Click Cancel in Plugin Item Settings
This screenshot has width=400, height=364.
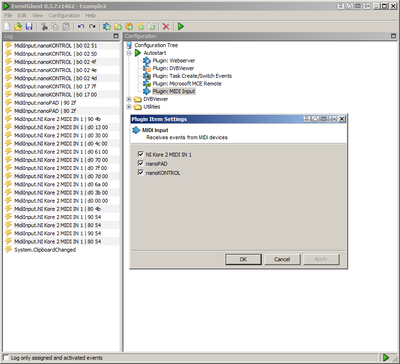click(x=282, y=259)
